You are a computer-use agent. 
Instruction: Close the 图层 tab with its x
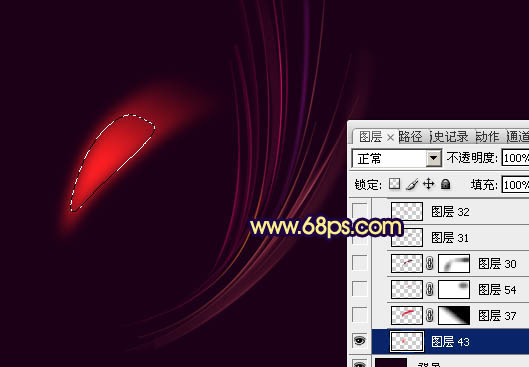(390, 137)
